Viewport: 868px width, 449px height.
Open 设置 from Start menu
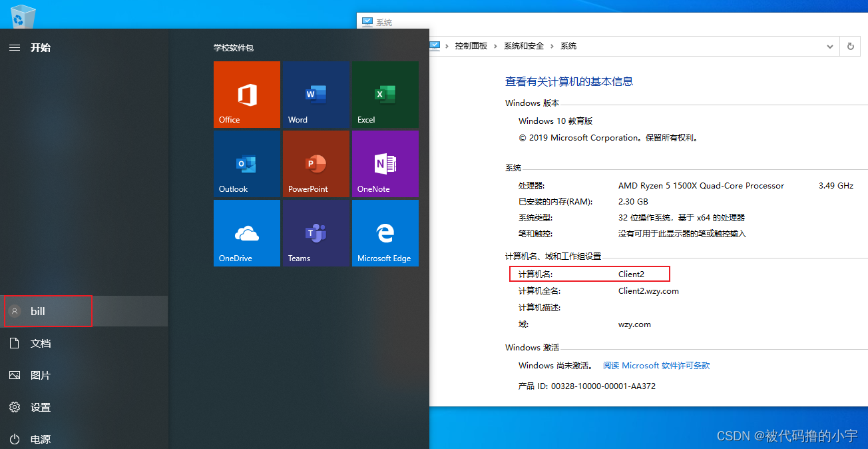point(84,407)
